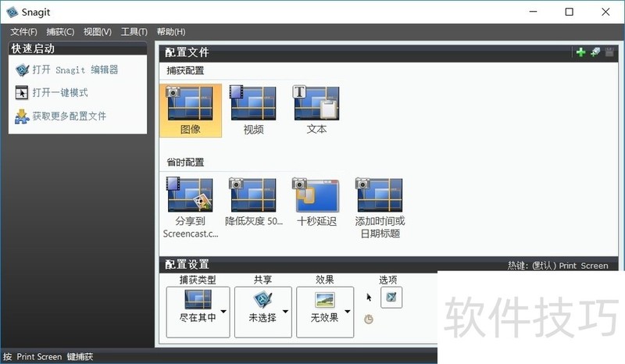The image size is (625, 364).
Task: Open the 工具(T) menu
Action: pyautogui.click(x=134, y=32)
